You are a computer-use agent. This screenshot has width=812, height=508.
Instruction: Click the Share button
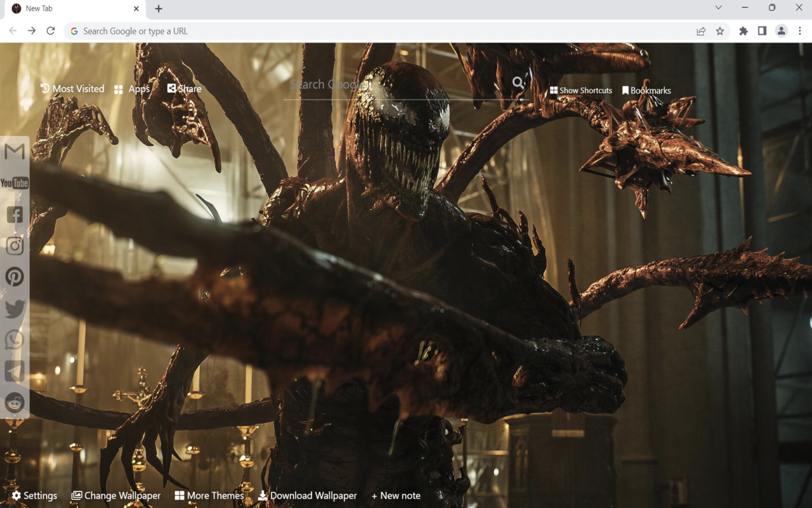pyautogui.click(x=184, y=89)
